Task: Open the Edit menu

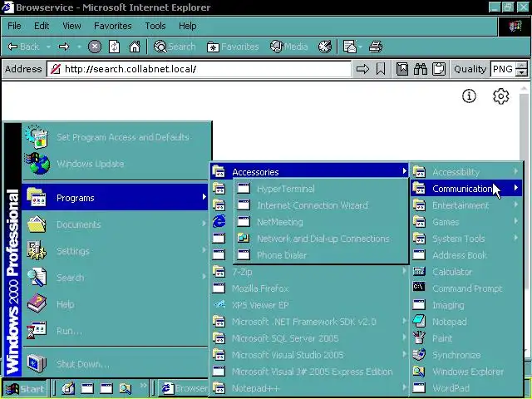Action: click(x=42, y=26)
